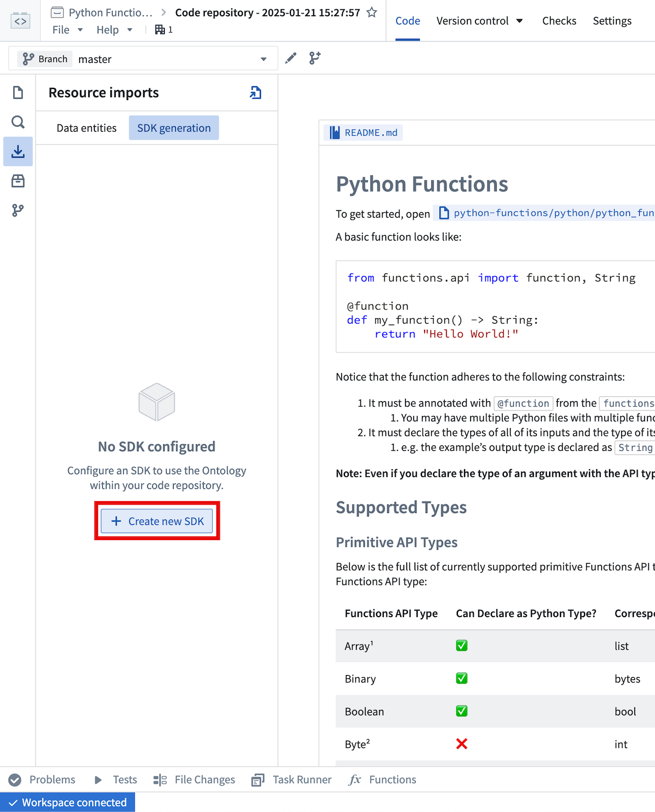Select the Resource imports sidebar icon
This screenshot has height=812, width=655.
[x=18, y=151]
